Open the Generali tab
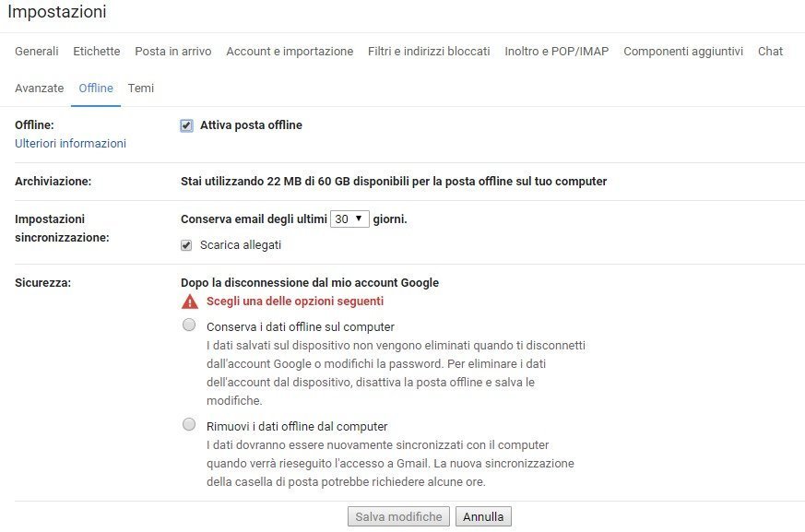 (37, 52)
